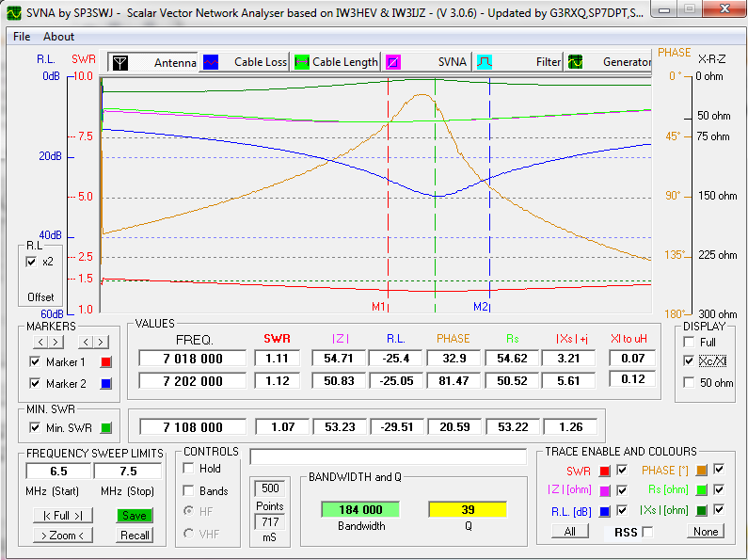Tick the Bands checkbox

coord(189,490)
